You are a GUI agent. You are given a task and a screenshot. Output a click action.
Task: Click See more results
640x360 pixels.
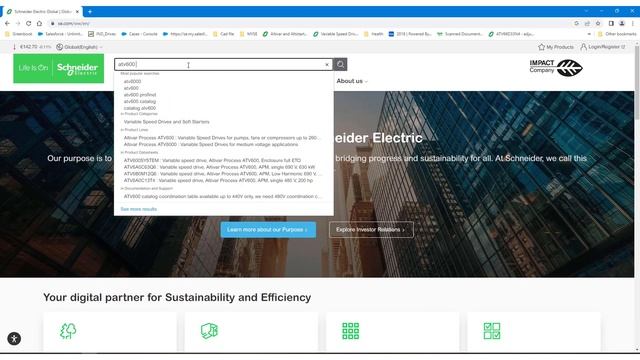138,209
